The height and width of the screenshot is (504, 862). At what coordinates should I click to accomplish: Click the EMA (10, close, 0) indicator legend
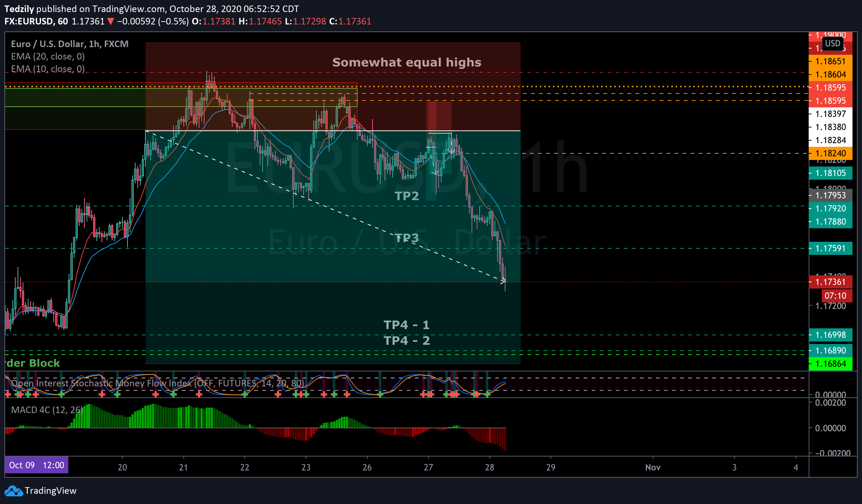point(48,69)
